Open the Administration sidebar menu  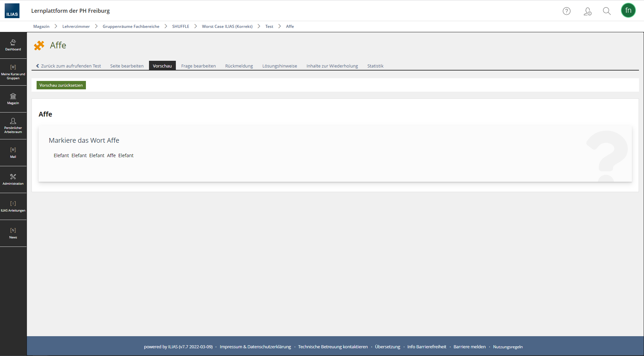pyautogui.click(x=13, y=179)
